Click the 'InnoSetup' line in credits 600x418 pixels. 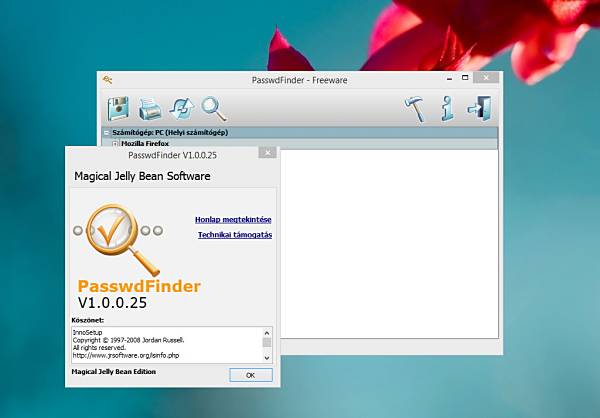tap(88, 332)
